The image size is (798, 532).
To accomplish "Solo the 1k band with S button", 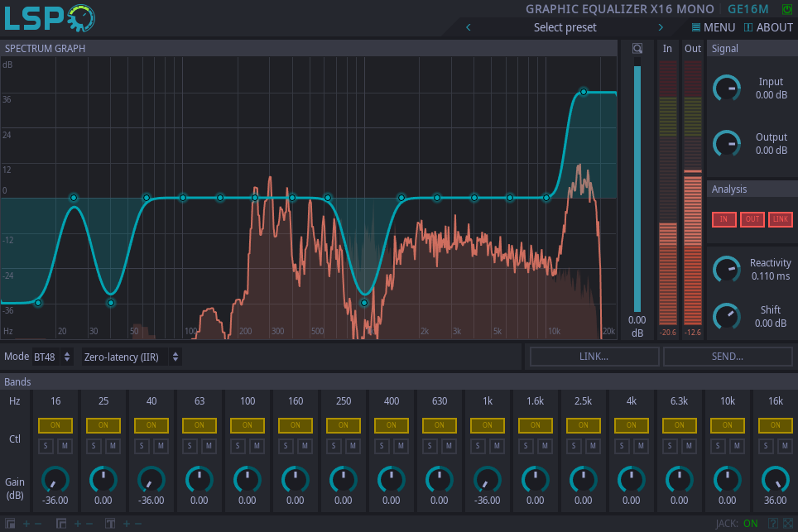I will click(478, 447).
